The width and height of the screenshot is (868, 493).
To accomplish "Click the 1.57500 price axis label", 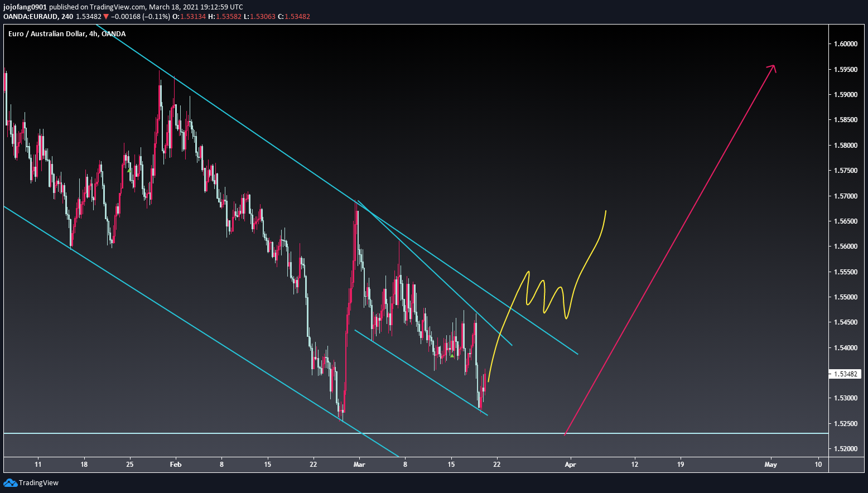I will tap(846, 171).
